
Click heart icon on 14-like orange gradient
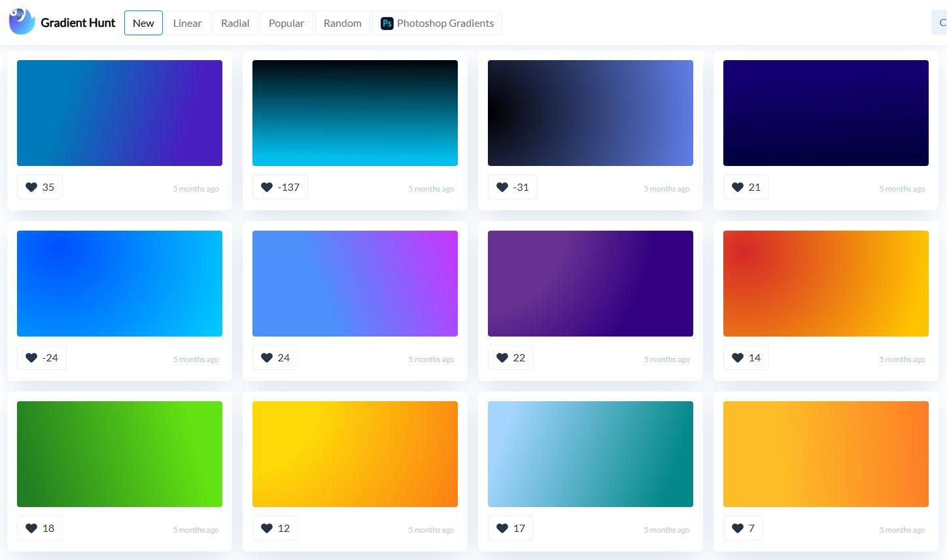738,358
